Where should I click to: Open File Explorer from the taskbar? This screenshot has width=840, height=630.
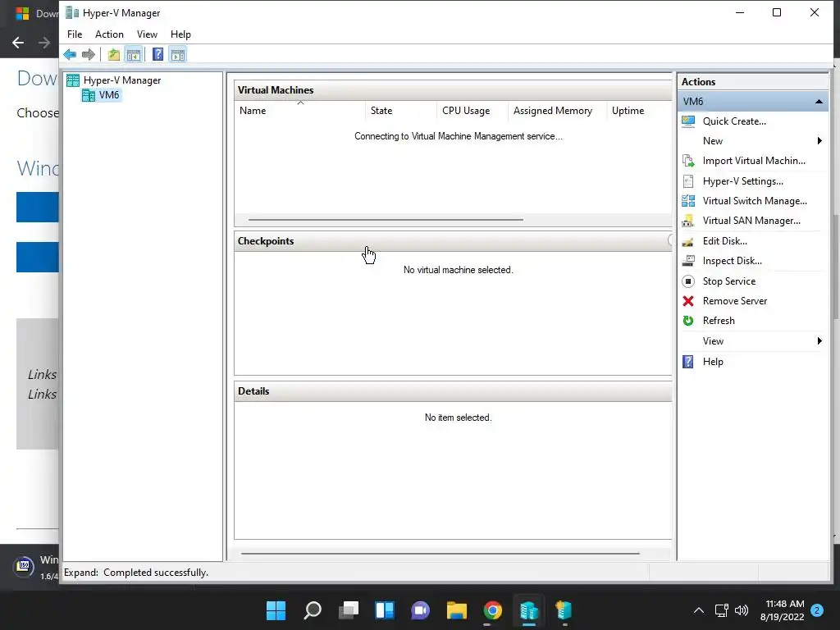pos(457,610)
